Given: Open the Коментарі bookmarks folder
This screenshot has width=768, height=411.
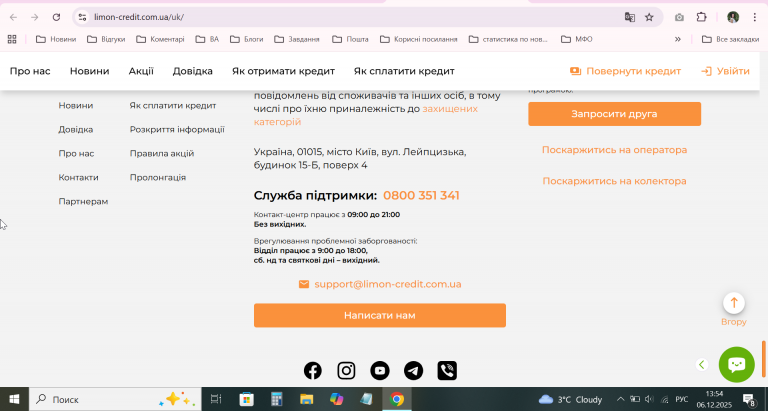Looking at the screenshot, I should pyautogui.click(x=160, y=39).
